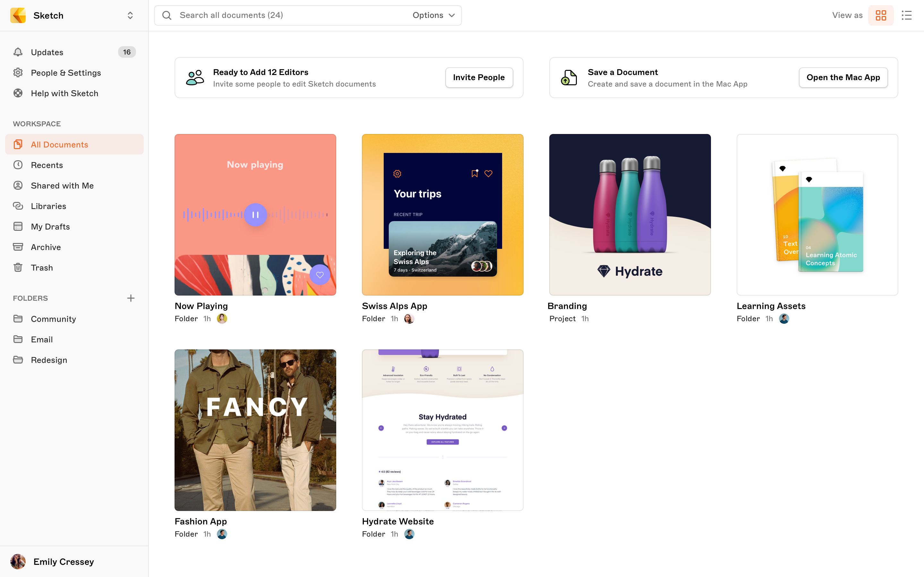Select Recents in the workspace sidebar

tap(47, 165)
